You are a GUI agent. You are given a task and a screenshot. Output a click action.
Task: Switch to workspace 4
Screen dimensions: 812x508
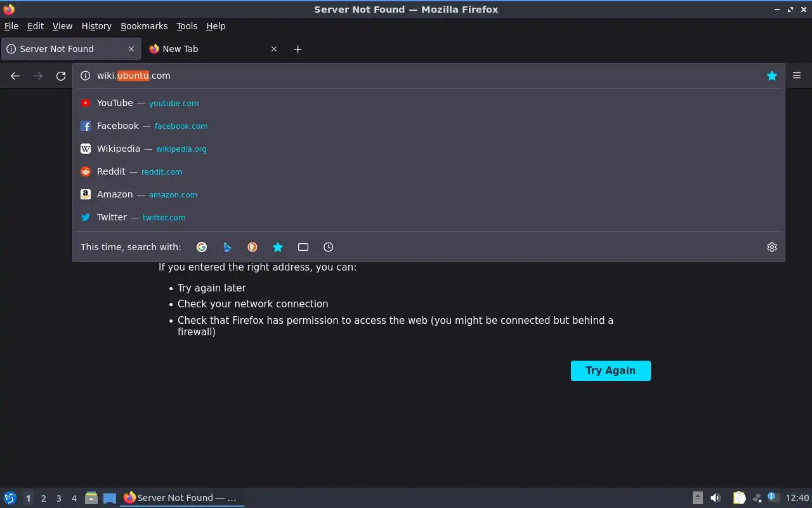pyautogui.click(x=74, y=498)
